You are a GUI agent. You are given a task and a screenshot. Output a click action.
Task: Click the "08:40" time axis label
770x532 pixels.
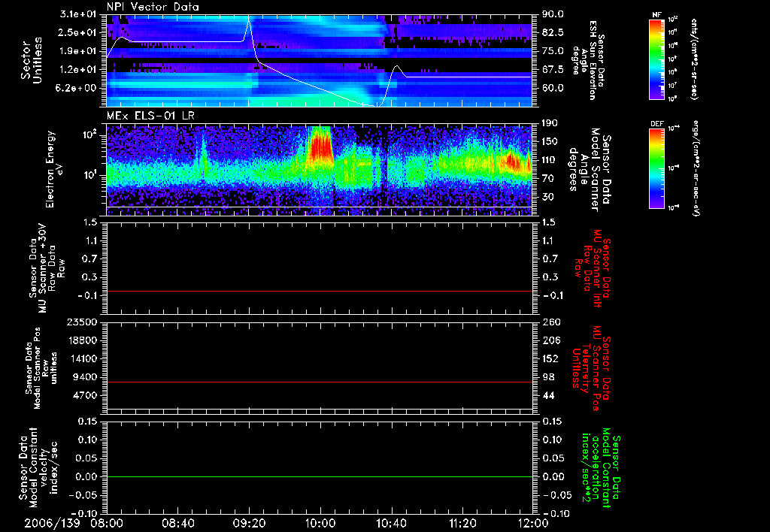coord(178,523)
